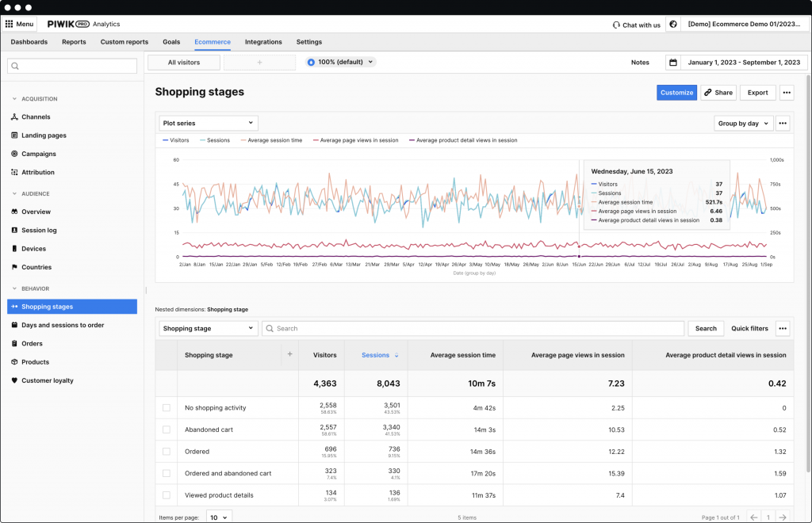Open the Items per page dropdown
This screenshot has height=523, width=812.
pos(219,517)
